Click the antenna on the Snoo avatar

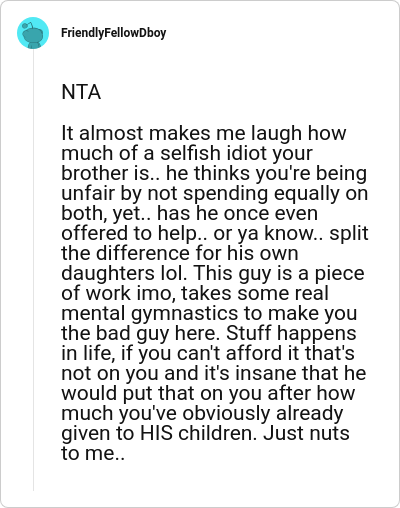pos(30,25)
